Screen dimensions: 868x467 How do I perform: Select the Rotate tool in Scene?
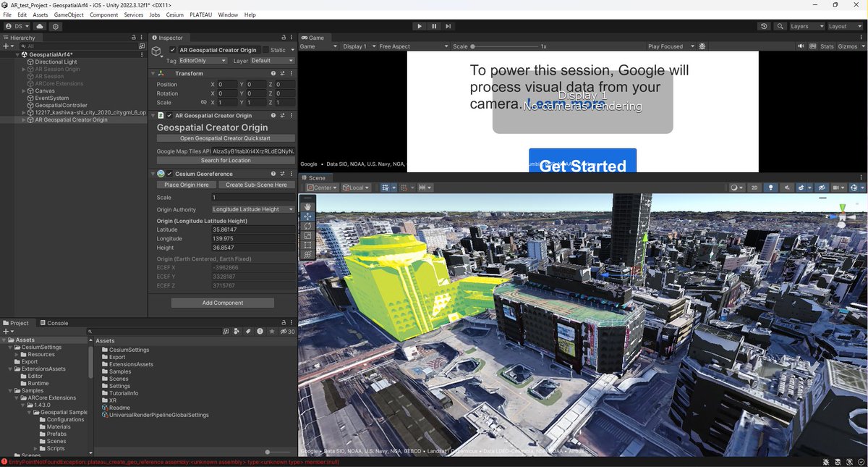307,226
